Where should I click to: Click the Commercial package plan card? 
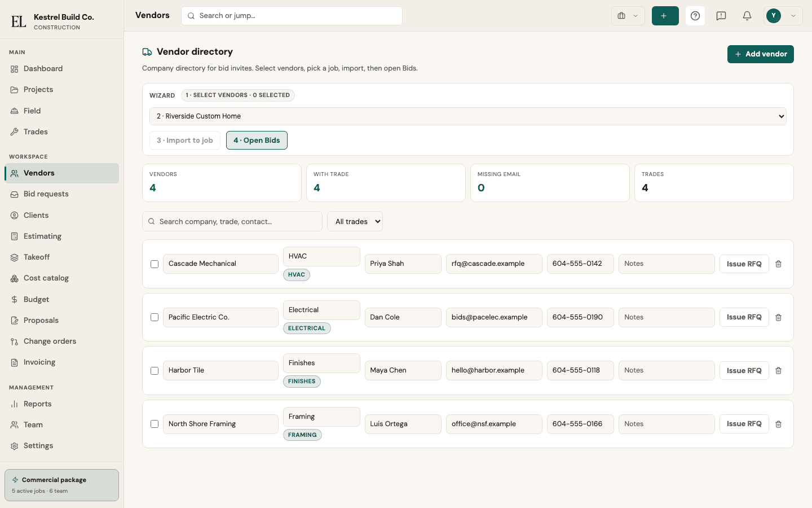click(62, 485)
